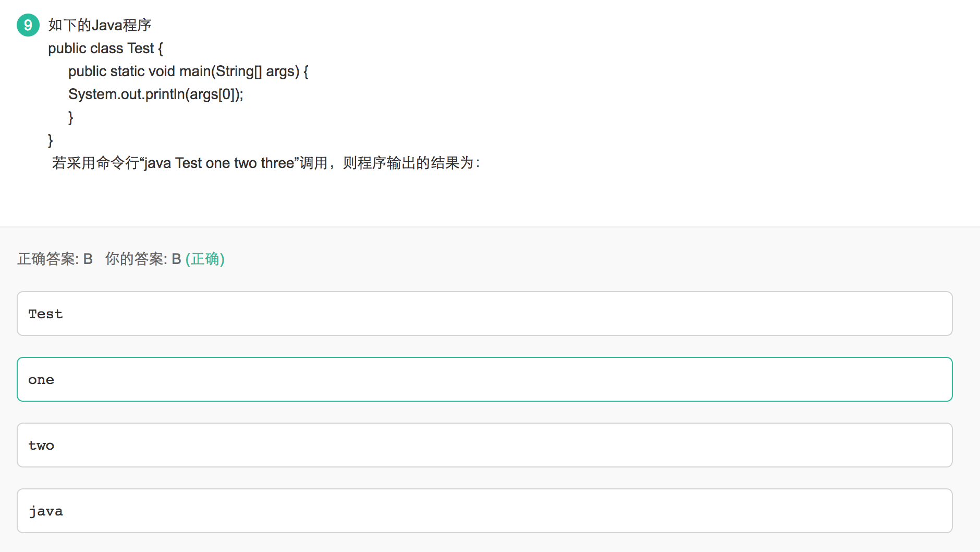980x552 pixels.
Task: Click the "则程序输出的结果为" question text
Action: pyautogui.click(x=408, y=163)
